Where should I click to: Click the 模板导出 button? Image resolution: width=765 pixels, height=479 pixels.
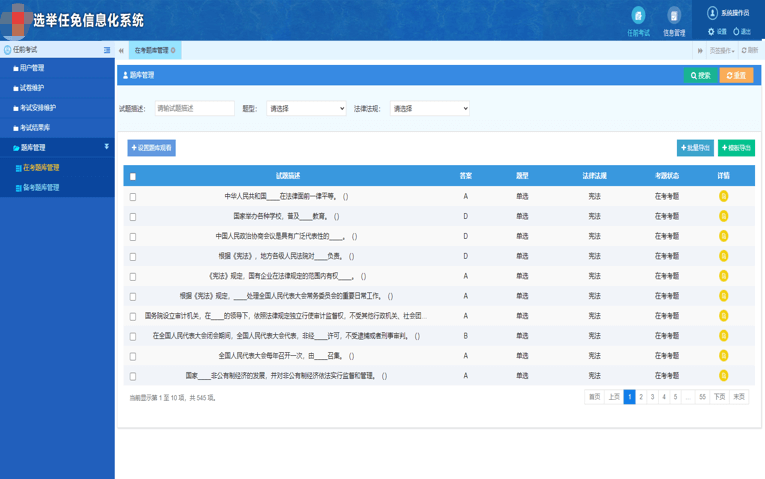pos(736,148)
